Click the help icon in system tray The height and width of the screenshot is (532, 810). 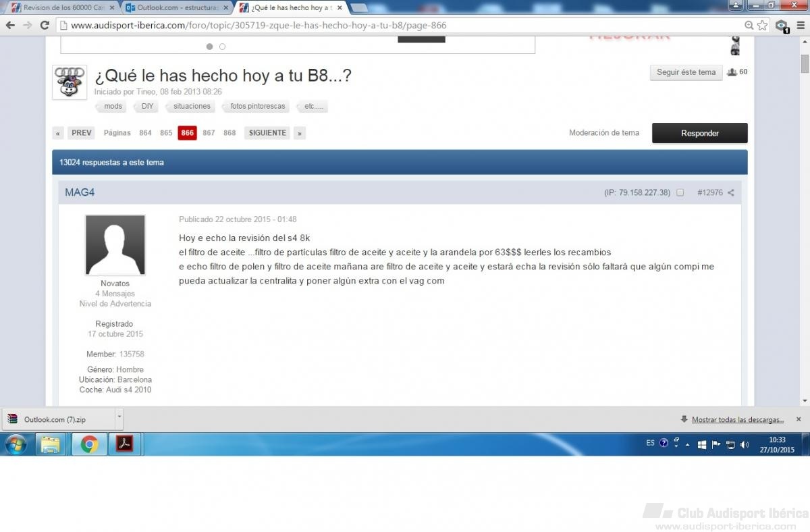pyautogui.click(x=664, y=444)
